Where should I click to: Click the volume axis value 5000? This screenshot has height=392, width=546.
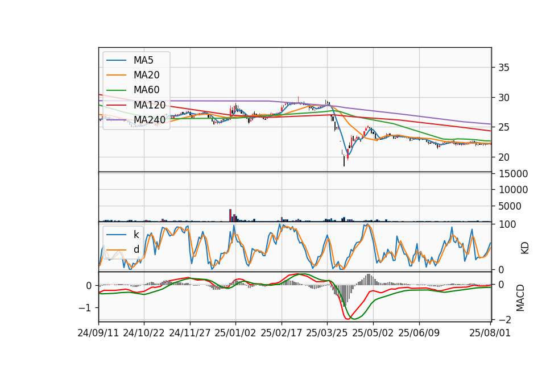point(510,206)
